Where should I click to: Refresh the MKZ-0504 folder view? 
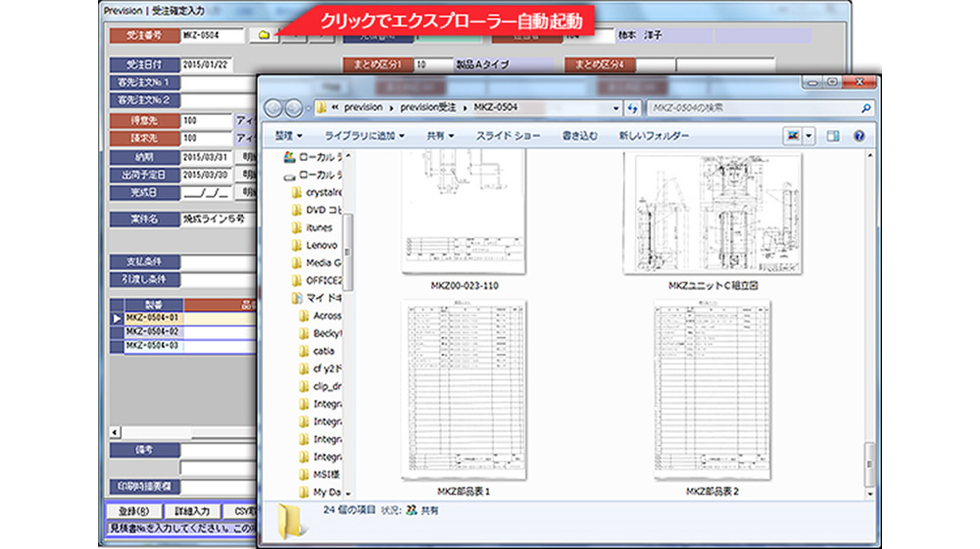(x=632, y=108)
